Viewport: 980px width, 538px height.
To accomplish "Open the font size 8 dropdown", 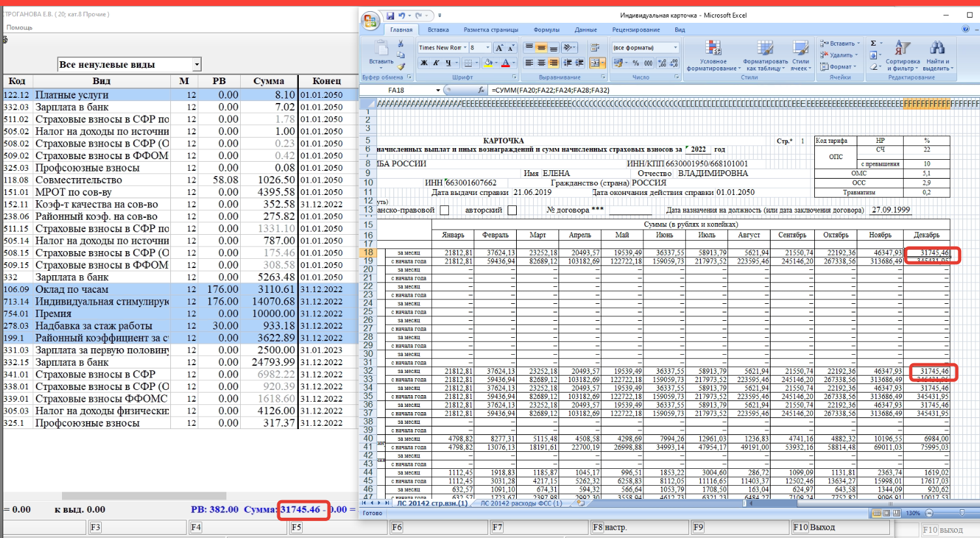I will [488, 48].
